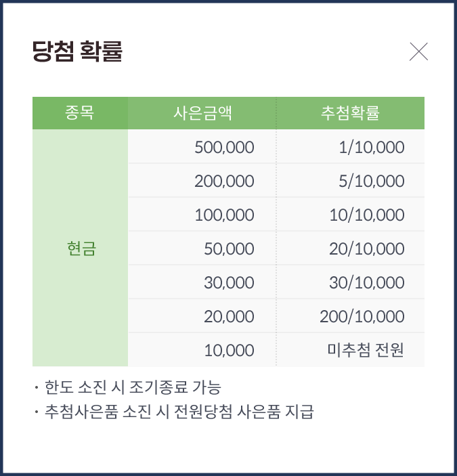Select the 100,000 prize amount cell
Viewport: 457px width, 476px height.
pyautogui.click(x=224, y=215)
